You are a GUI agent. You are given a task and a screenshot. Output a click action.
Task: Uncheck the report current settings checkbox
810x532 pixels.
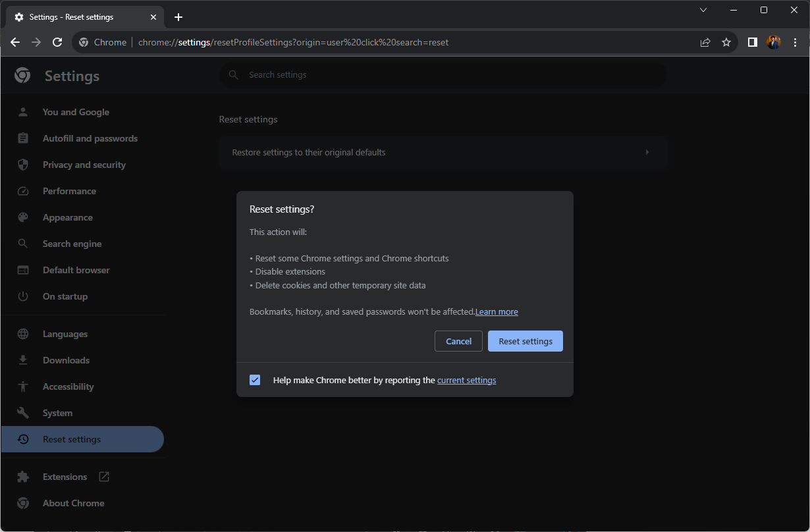tap(255, 380)
